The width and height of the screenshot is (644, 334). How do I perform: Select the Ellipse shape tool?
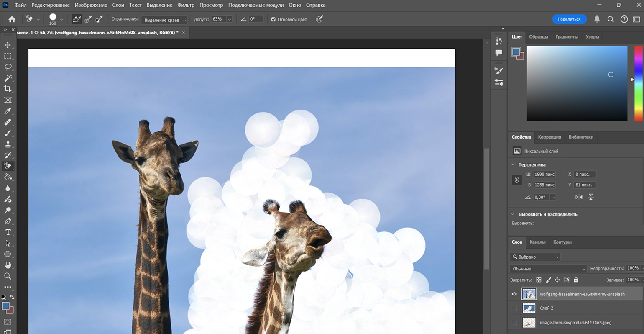8,254
